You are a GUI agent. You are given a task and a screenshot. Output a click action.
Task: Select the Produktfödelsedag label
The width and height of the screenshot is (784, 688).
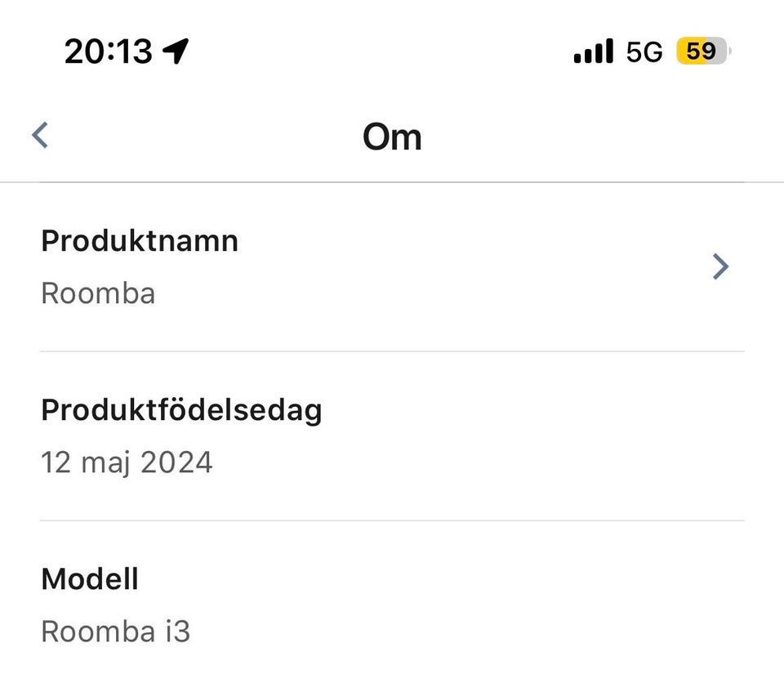click(181, 410)
